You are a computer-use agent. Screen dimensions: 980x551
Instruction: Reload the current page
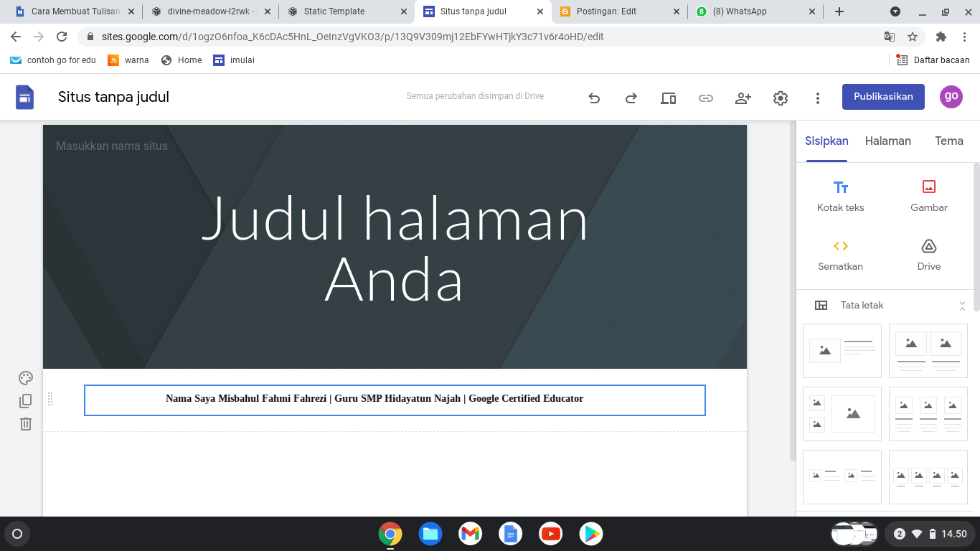(62, 37)
